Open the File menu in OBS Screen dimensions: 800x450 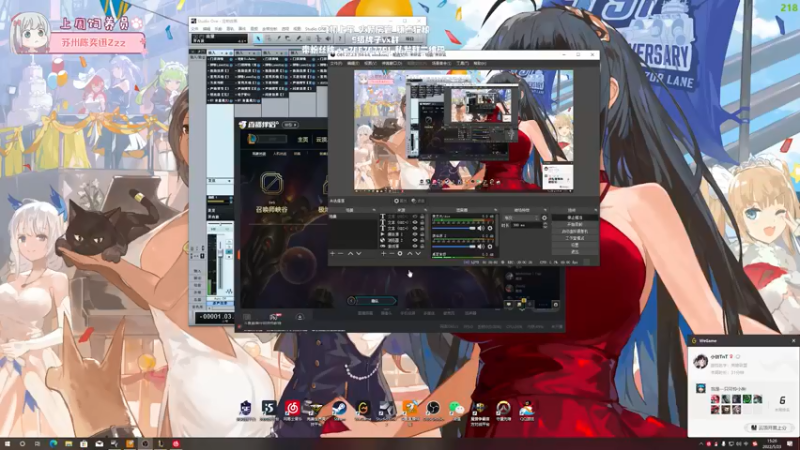coord(336,63)
